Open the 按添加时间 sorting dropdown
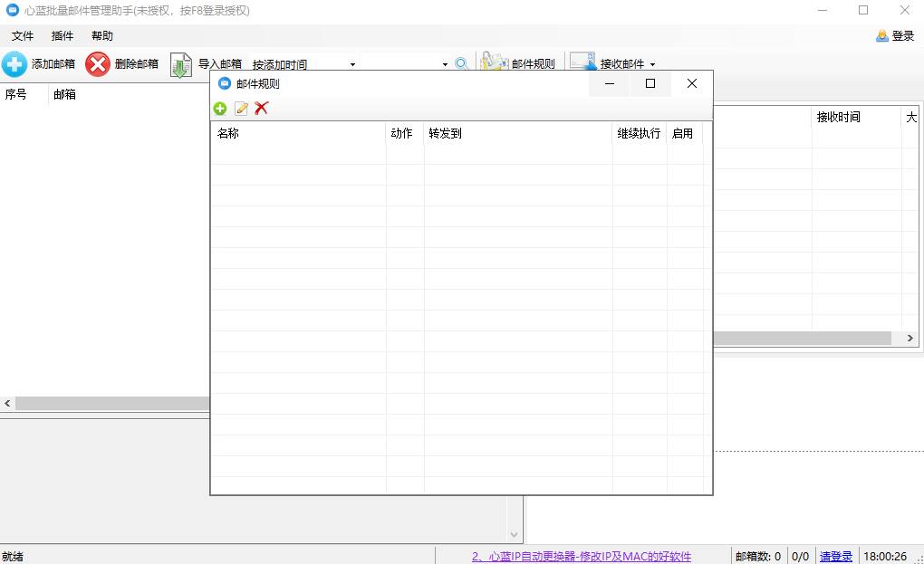Screen dimensions: 924x564 (x=303, y=63)
